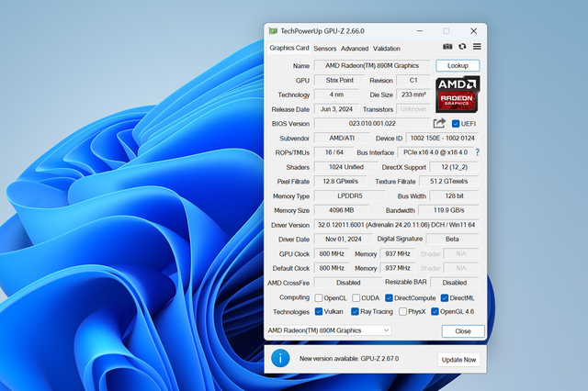Click the Driver Date "Nov 01, 2024"
588x391 pixels.
pos(343,239)
